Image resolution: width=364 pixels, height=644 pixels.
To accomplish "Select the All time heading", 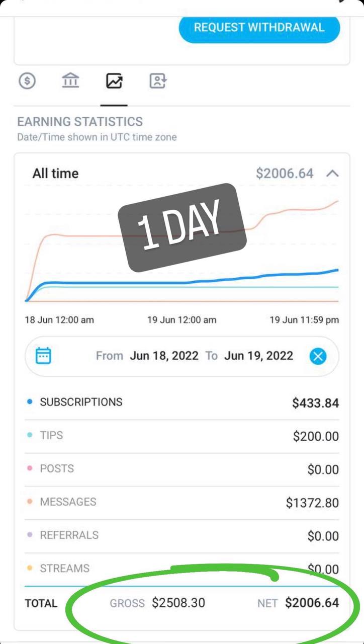I will (x=55, y=174).
